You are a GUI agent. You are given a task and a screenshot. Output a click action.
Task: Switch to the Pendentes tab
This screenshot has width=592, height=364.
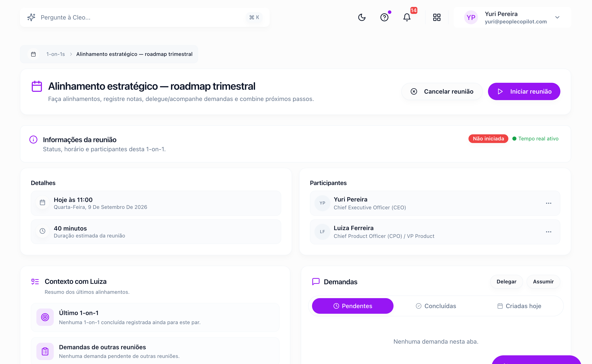[x=353, y=306]
